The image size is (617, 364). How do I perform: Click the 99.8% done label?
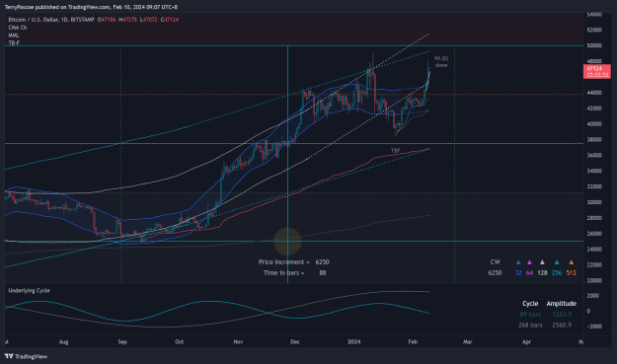click(441, 62)
